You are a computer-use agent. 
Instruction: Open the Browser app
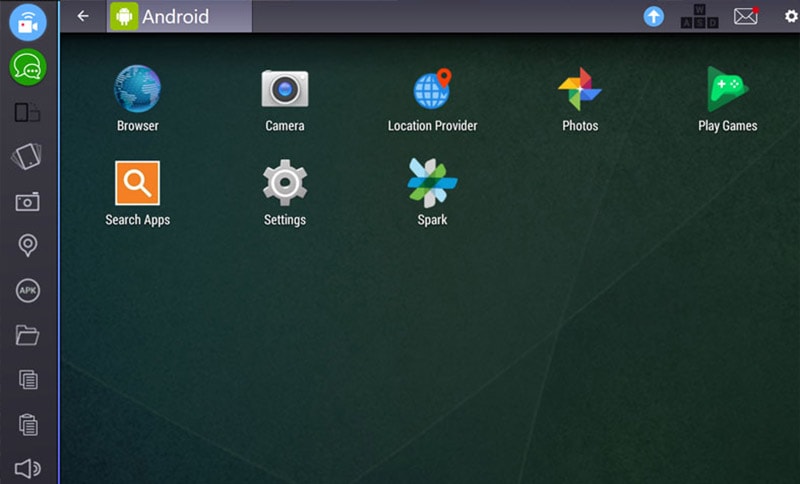[x=137, y=89]
